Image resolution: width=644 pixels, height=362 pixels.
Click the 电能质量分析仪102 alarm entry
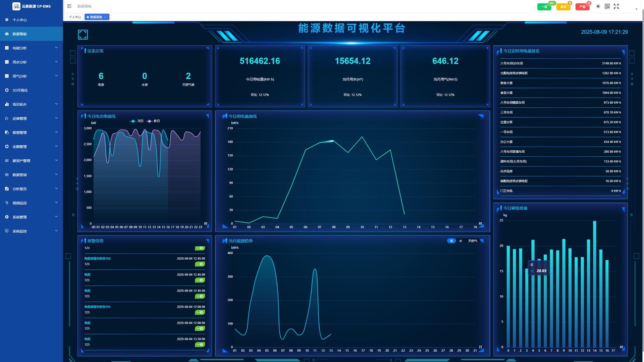coord(97,259)
